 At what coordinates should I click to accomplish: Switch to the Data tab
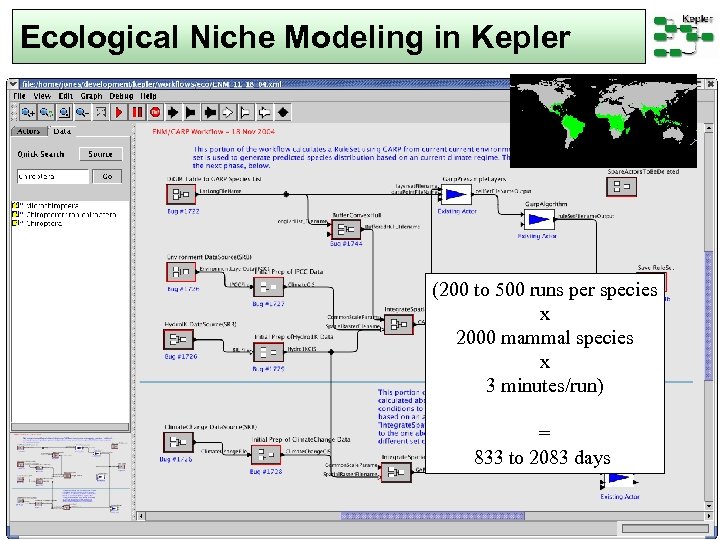[62, 131]
